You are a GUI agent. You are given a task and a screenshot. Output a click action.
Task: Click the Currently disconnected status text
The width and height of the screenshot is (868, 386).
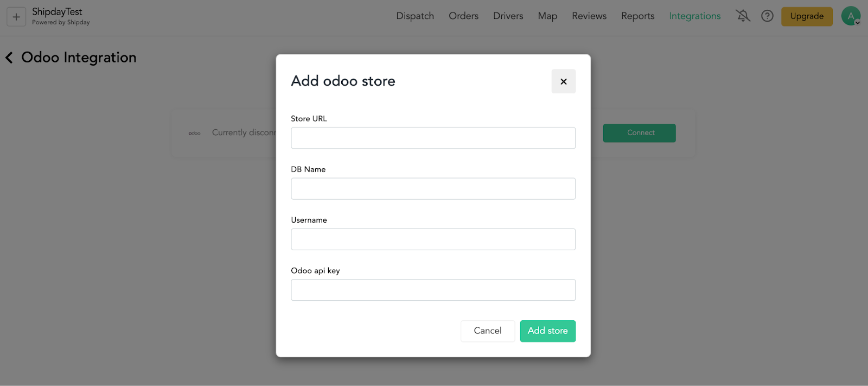pyautogui.click(x=244, y=132)
